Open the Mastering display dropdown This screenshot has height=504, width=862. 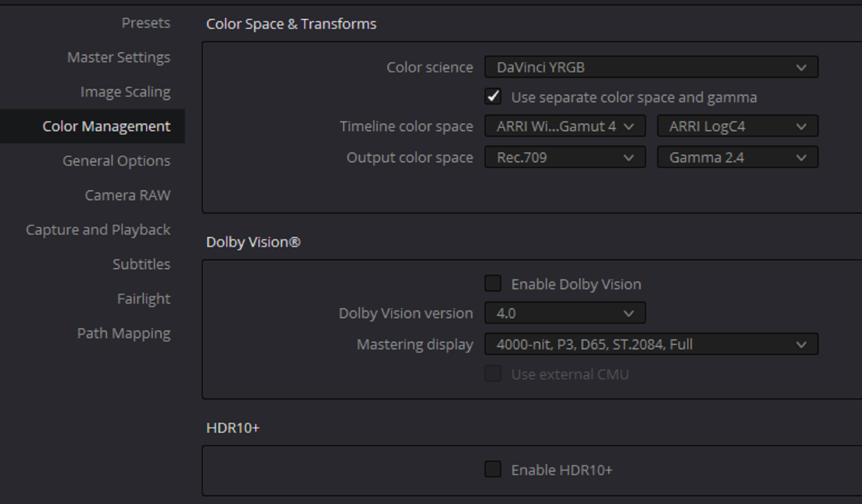pos(651,344)
